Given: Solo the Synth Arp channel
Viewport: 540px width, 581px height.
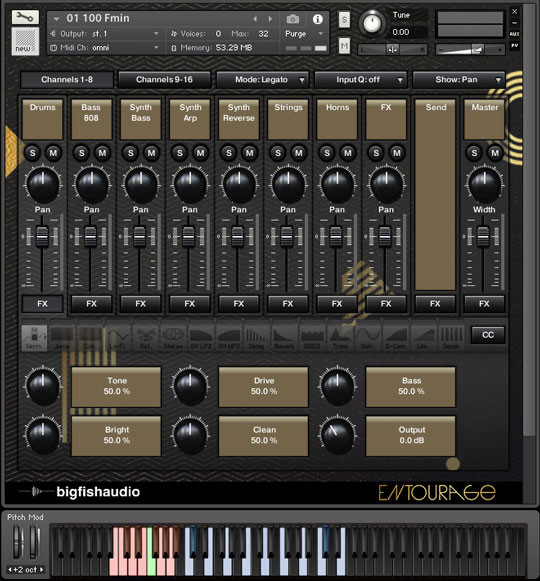Looking at the screenshot, I should 180,153.
